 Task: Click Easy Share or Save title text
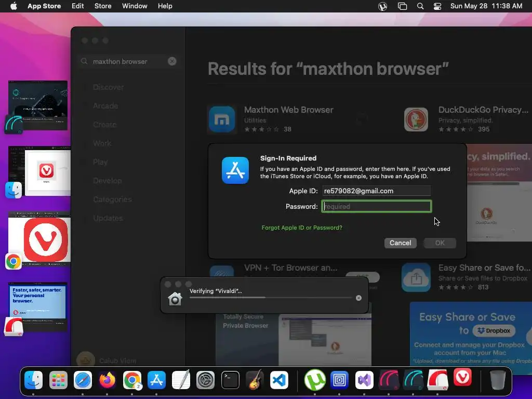484,268
